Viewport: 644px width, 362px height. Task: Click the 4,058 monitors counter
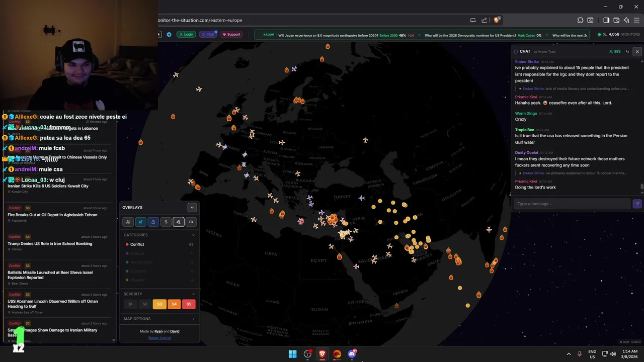tap(618, 35)
